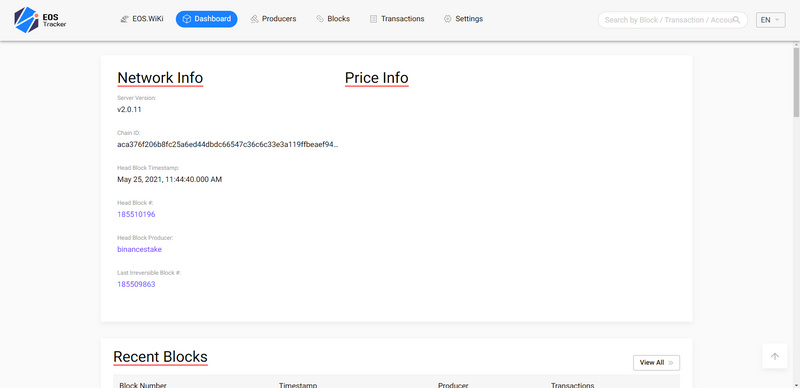Image resolution: width=800 pixels, height=388 pixels.
Task: Click the Producers hammer icon
Action: tap(255, 19)
